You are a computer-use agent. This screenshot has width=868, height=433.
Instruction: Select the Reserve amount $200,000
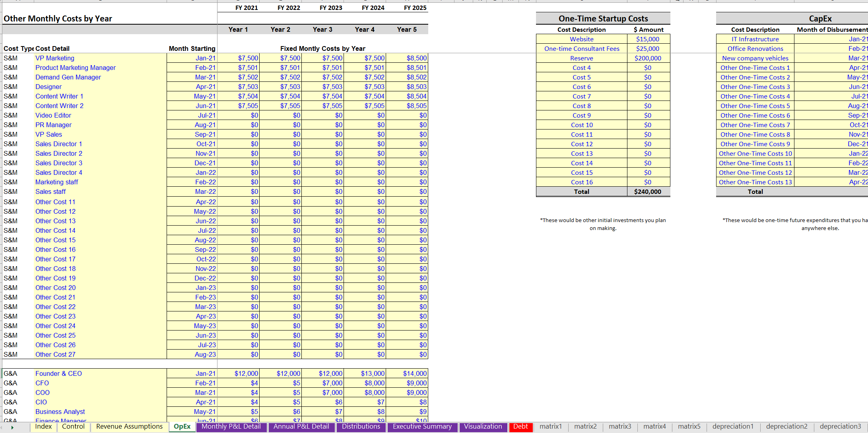[x=648, y=58]
